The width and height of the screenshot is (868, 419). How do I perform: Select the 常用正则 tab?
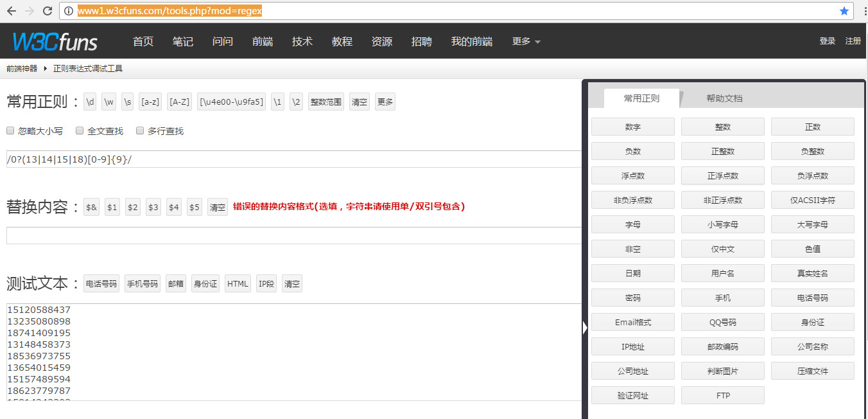(x=641, y=98)
